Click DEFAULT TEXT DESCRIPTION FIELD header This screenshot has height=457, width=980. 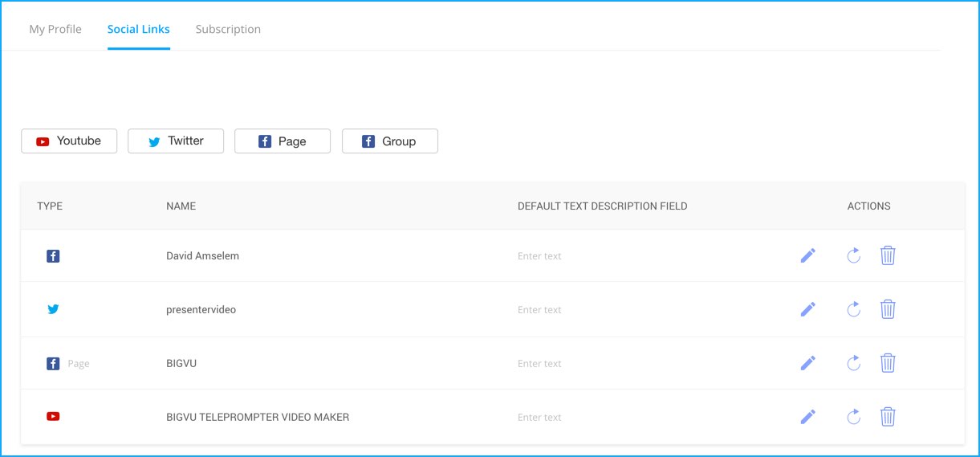(x=603, y=206)
